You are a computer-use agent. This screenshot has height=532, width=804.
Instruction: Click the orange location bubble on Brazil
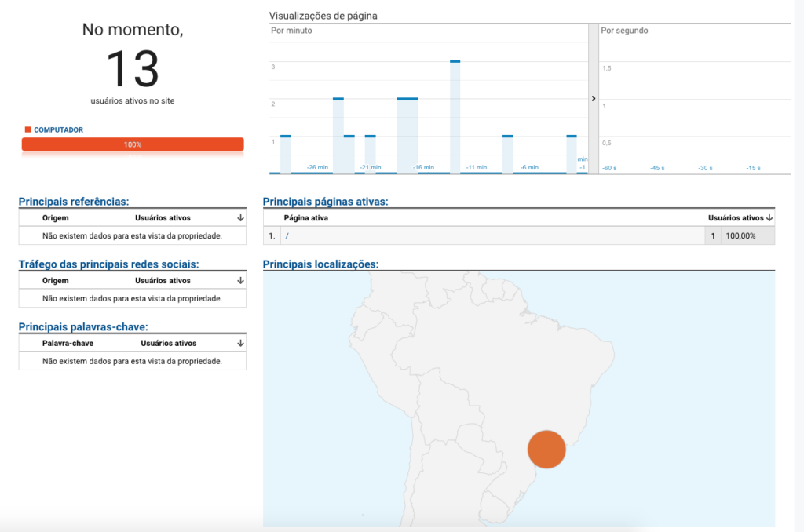tap(546, 449)
